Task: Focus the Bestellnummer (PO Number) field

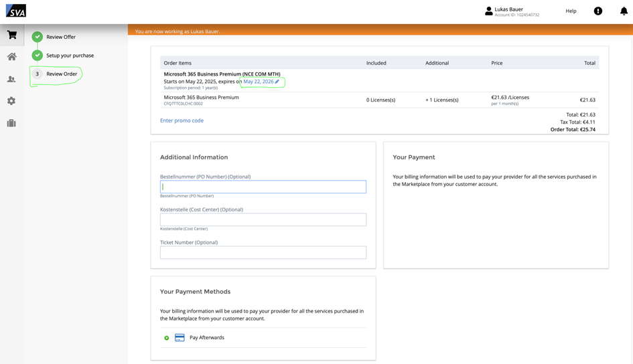Action: [x=263, y=187]
